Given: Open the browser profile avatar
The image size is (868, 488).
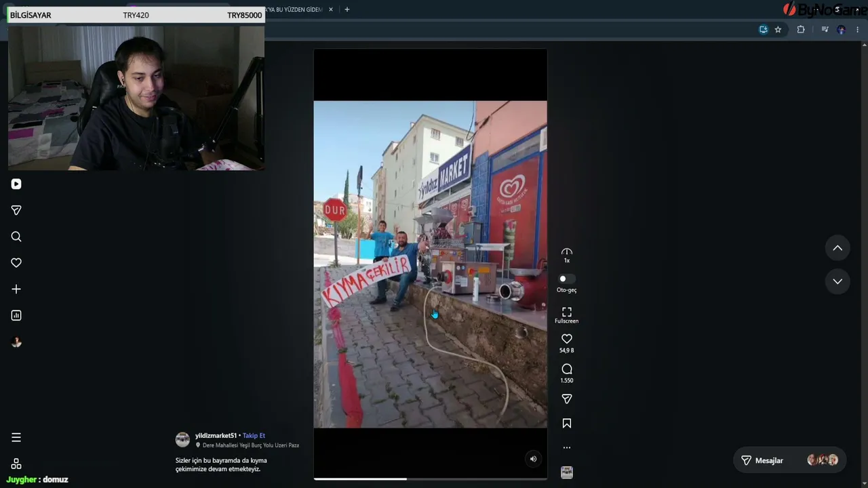Looking at the screenshot, I should (x=842, y=30).
